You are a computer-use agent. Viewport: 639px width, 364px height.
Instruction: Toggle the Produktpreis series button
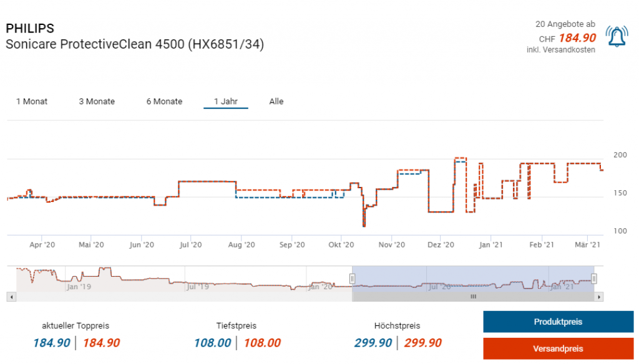coord(558,322)
